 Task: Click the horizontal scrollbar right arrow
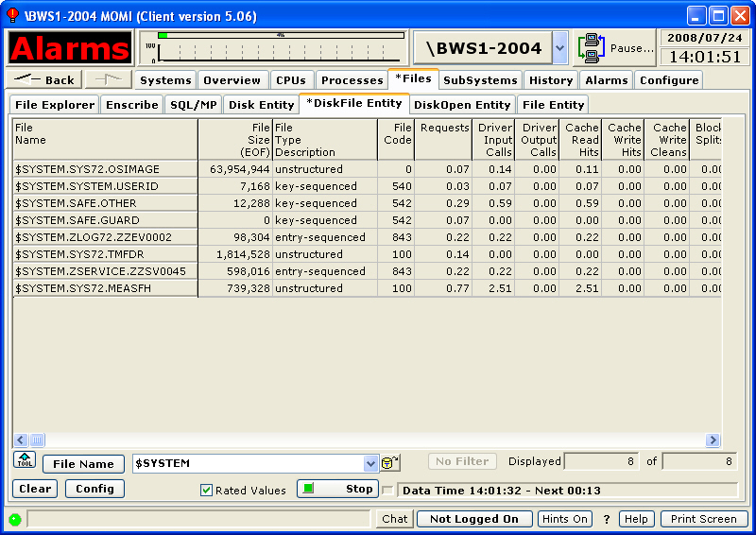713,440
